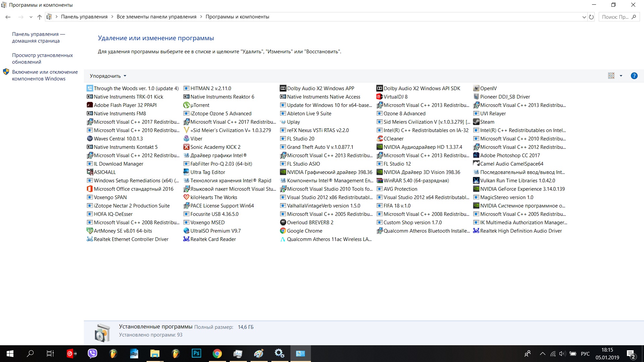
Task: Click the Microsoft Office 2016 icon
Action: pyautogui.click(x=90, y=189)
